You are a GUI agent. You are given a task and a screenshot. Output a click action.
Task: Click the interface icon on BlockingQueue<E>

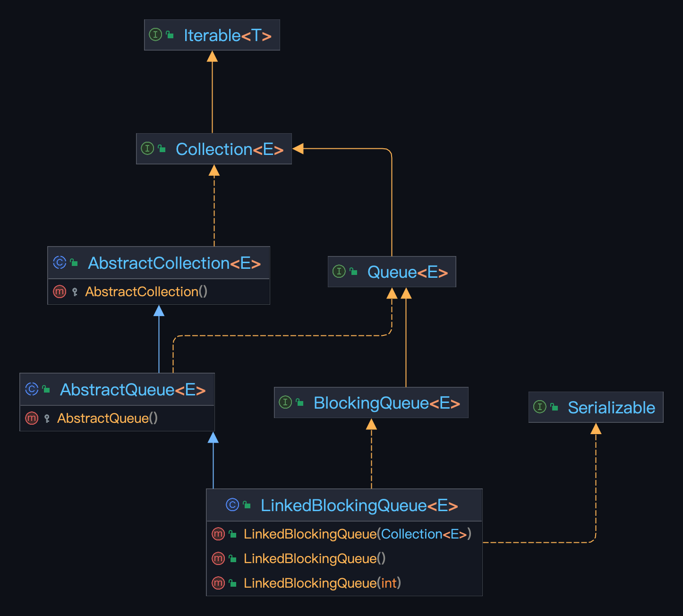(x=285, y=402)
